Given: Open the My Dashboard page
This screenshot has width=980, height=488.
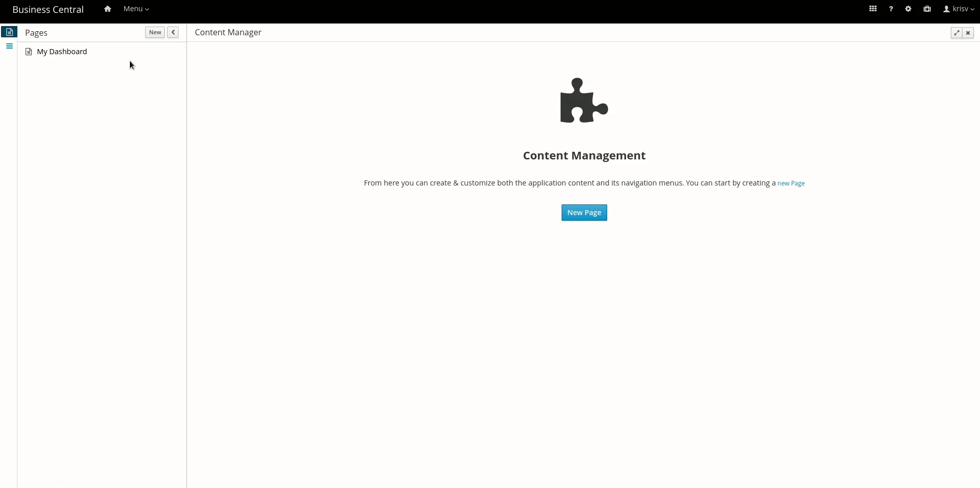Looking at the screenshot, I should click(62, 52).
